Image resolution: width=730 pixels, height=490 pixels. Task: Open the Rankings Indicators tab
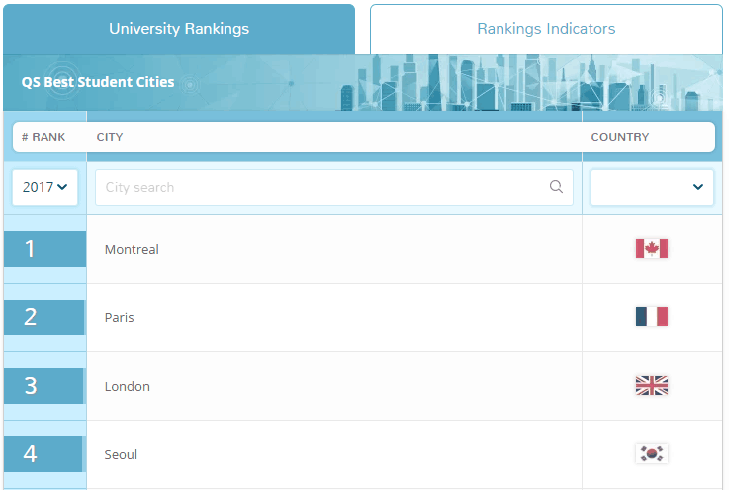click(546, 29)
